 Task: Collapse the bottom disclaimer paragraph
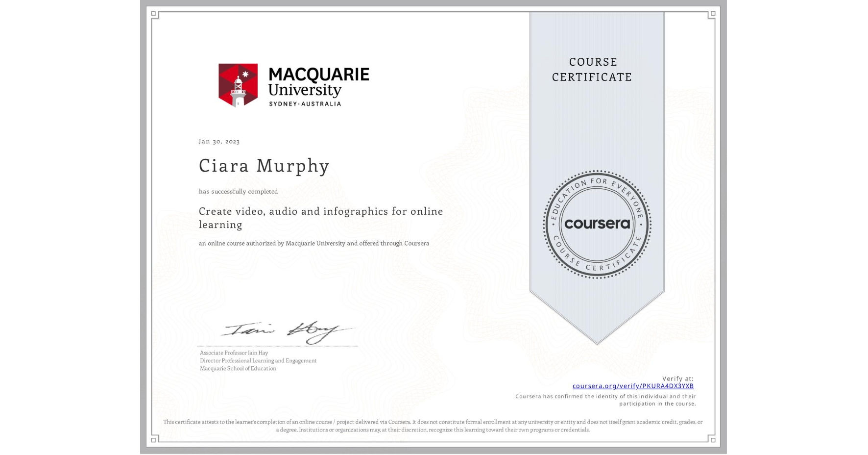coord(433,425)
